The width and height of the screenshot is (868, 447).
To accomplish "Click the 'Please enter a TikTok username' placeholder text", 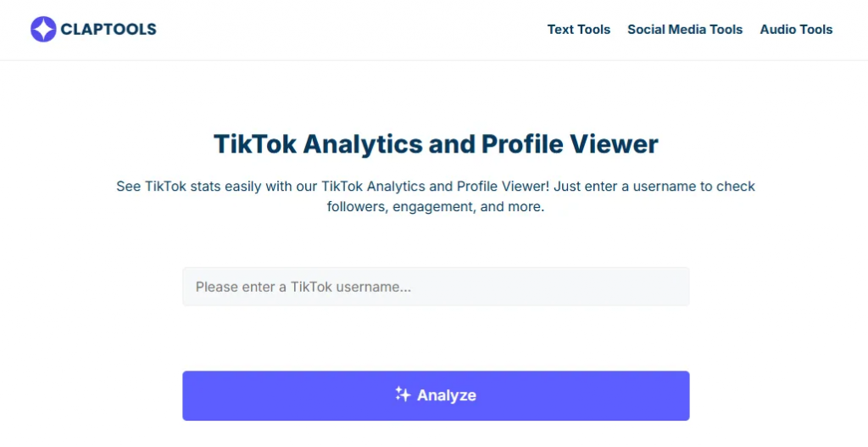I will pos(303,287).
